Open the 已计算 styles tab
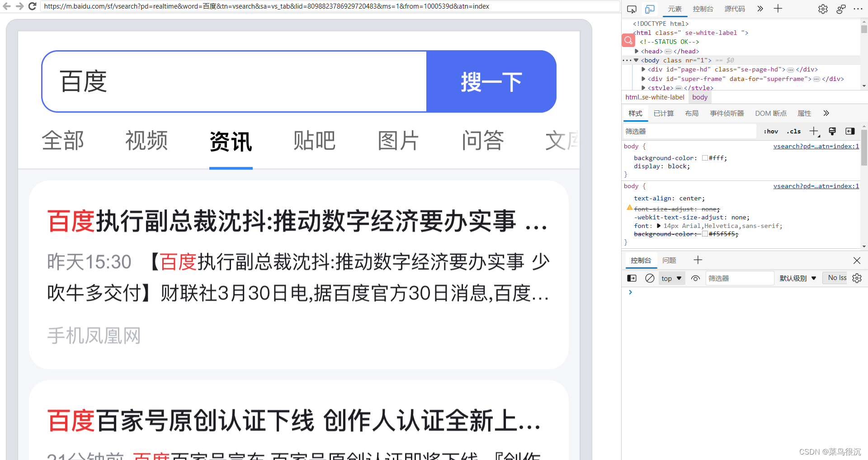The height and width of the screenshot is (460, 868). [664, 113]
